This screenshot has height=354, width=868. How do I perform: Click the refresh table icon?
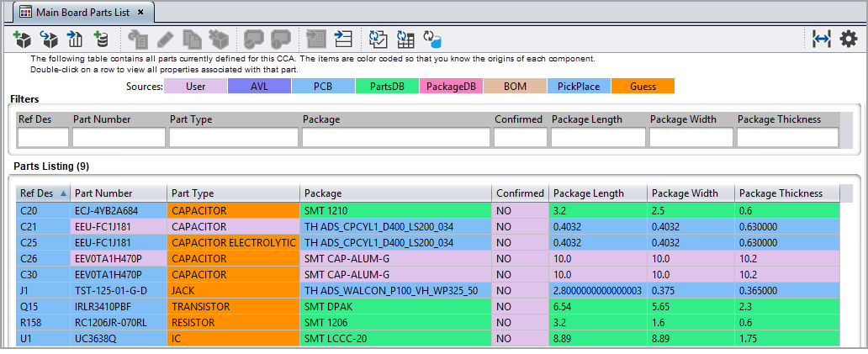[x=405, y=40]
